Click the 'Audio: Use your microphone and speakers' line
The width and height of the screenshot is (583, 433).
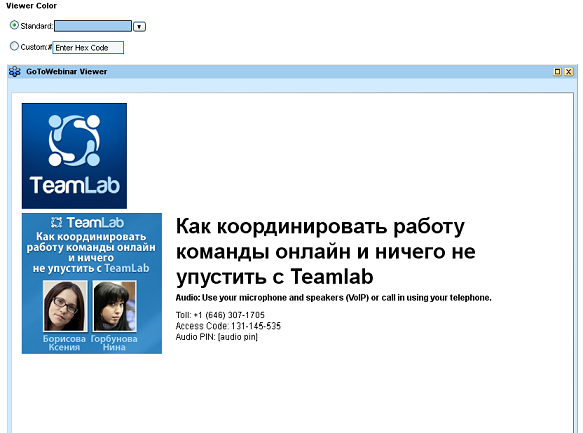pyautogui.click(x=334, y=298)
